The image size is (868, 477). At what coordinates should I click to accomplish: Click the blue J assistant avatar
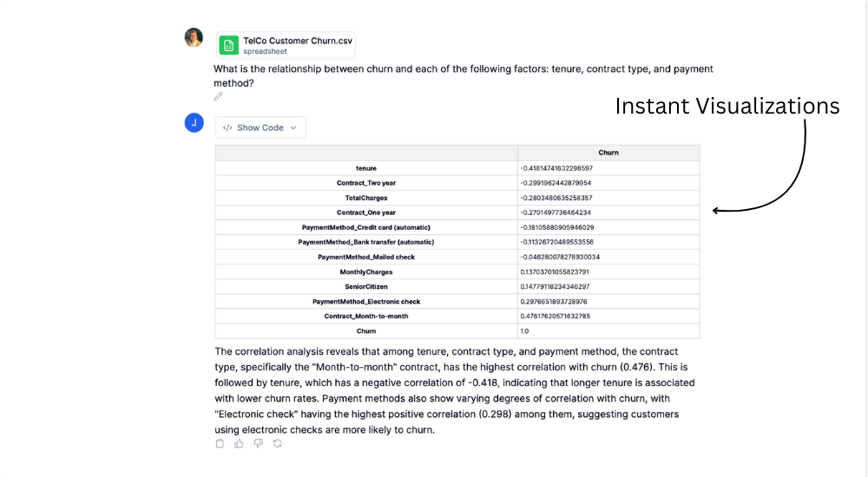click(194, 123)
